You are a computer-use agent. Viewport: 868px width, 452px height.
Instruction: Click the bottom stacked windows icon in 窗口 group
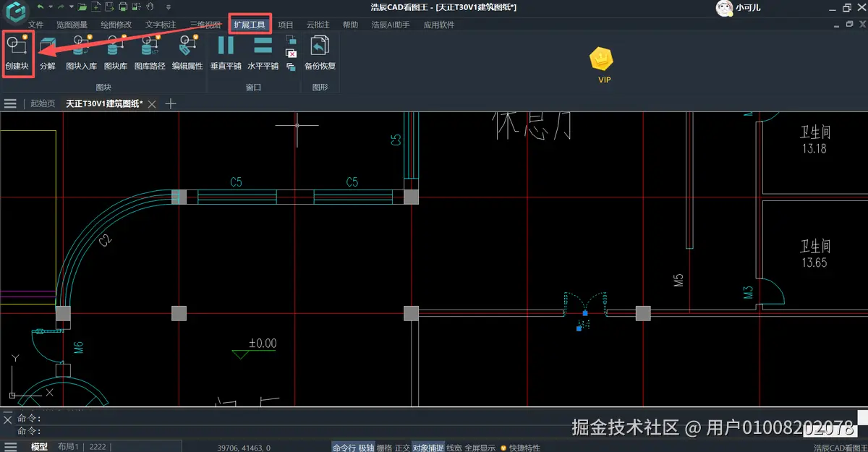(x=291, y=67)
